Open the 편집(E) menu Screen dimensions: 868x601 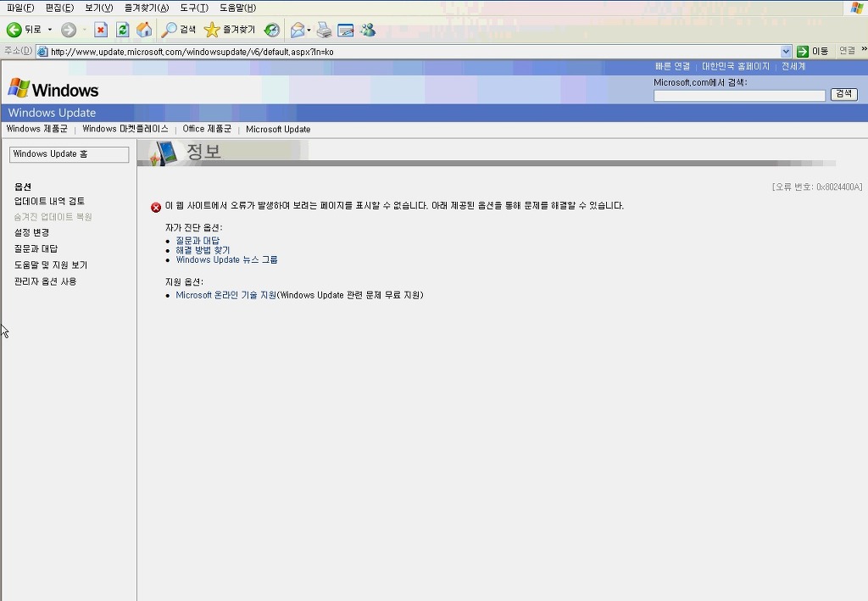[59, 8]
